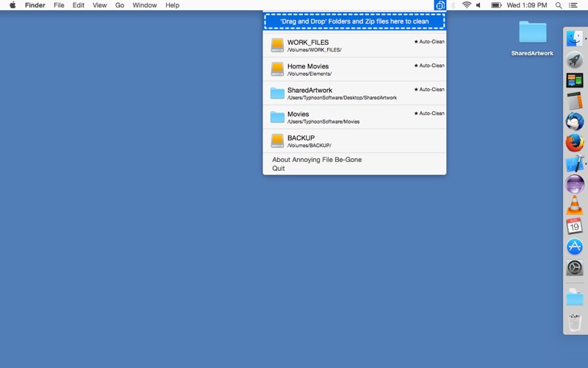Screen dimensions: 588x368
Task: Choose Quit from the dropdown menu
Action: click(x=279, y=169)
